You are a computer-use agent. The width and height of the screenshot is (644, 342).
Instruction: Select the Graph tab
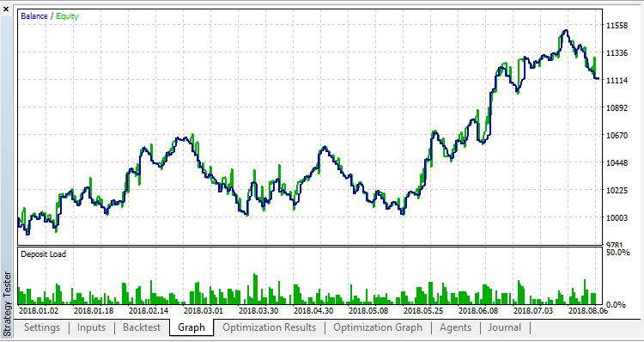click(x=191, y=327)
